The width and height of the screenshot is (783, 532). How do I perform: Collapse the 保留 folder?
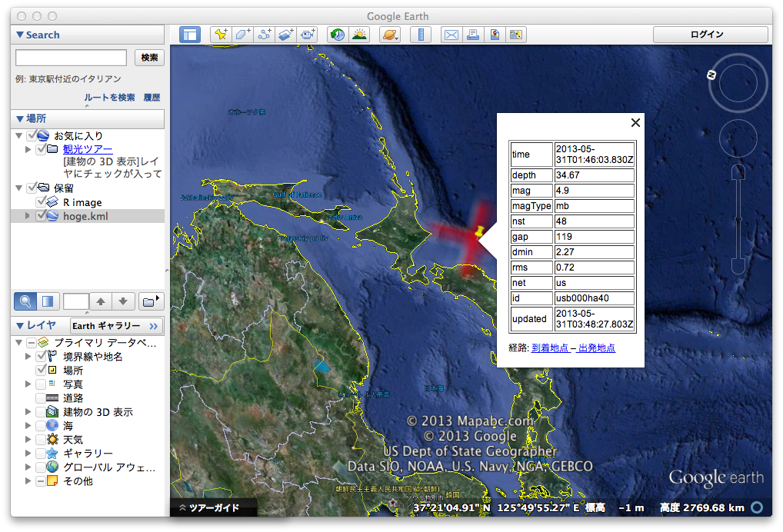click(x=18, y=188)
